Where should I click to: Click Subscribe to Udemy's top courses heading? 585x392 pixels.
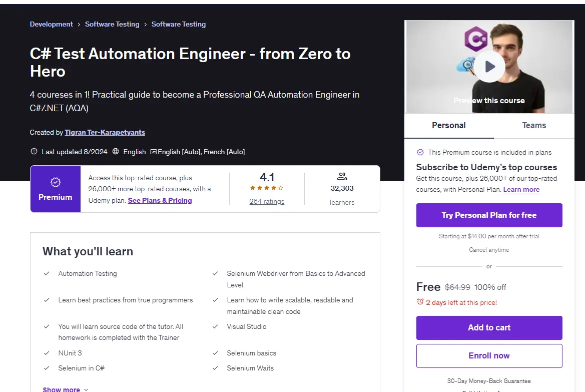486,167
